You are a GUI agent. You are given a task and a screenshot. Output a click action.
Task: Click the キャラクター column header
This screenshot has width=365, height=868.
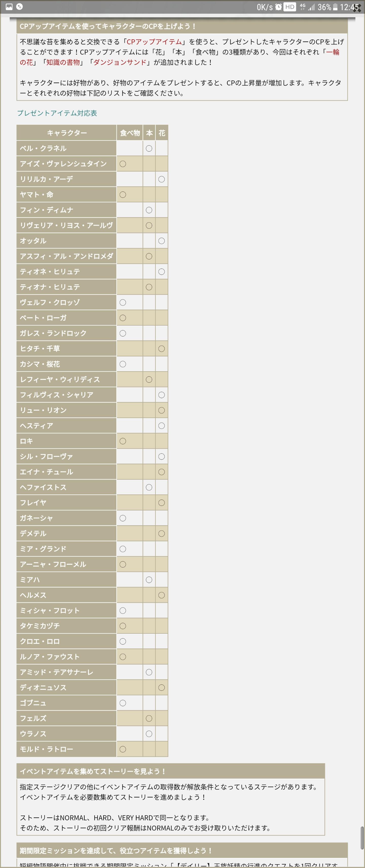[67, 133]
